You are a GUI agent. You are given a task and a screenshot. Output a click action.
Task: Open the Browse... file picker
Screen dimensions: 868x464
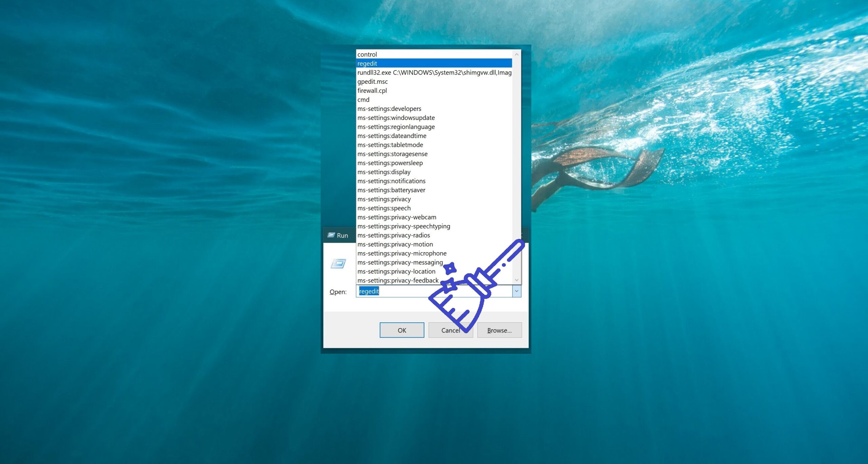point(499,330)
